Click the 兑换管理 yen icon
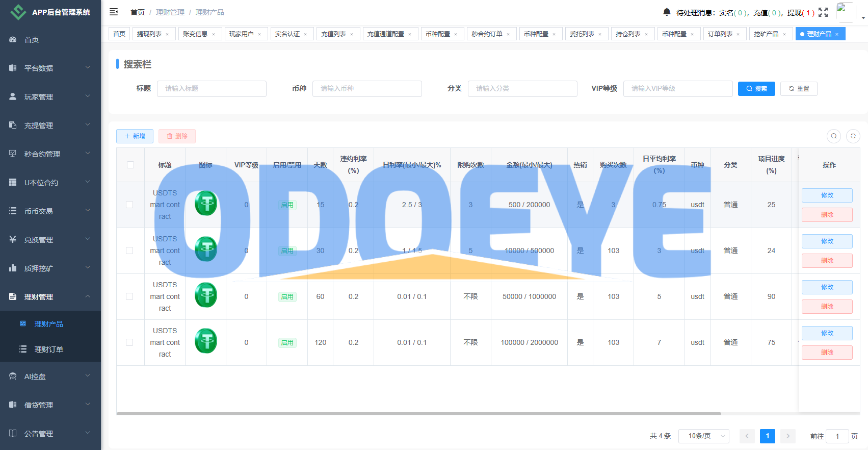 13,239
